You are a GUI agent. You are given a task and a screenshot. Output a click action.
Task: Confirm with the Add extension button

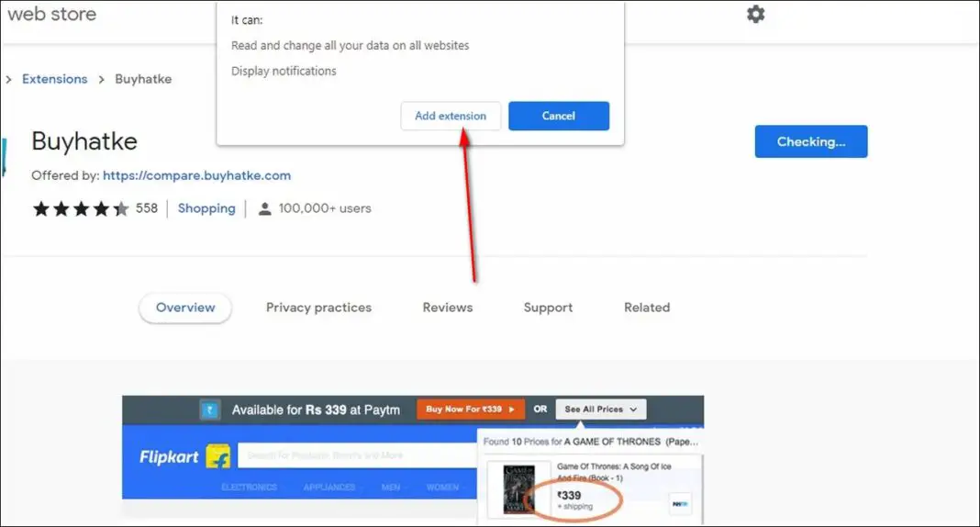click(451, 116)
